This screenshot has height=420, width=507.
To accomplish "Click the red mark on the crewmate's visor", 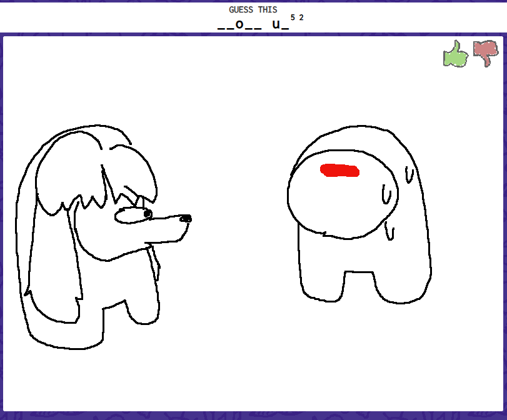I will (339, 170).
